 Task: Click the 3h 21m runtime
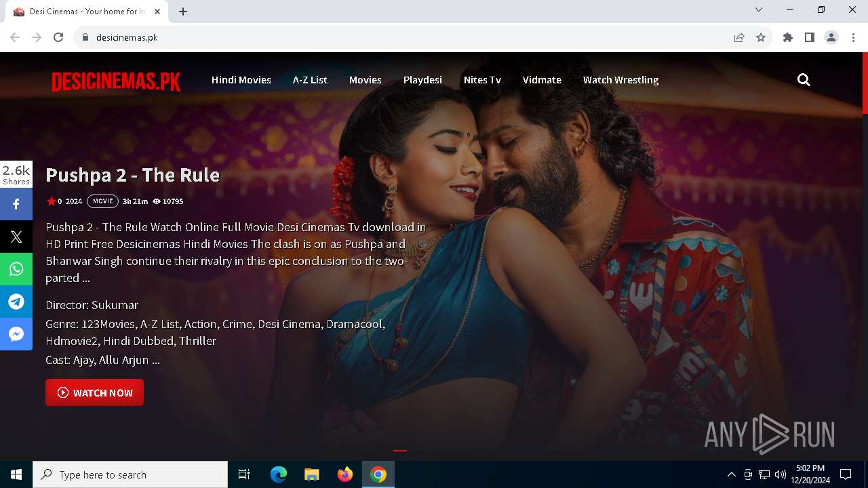point(135,201)
